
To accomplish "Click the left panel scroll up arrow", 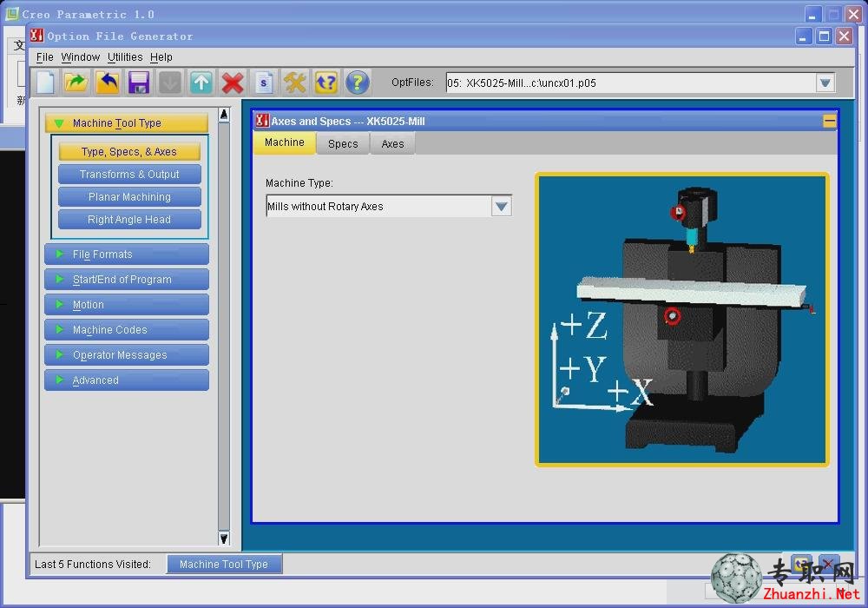I will (x=224, y=115).
